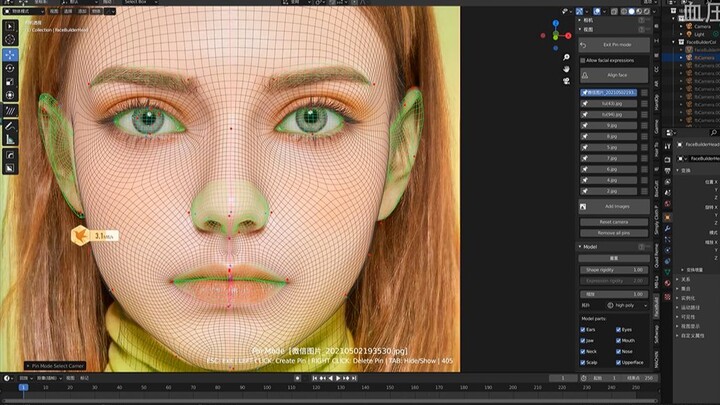Select the Measure tool

point(10,141)
